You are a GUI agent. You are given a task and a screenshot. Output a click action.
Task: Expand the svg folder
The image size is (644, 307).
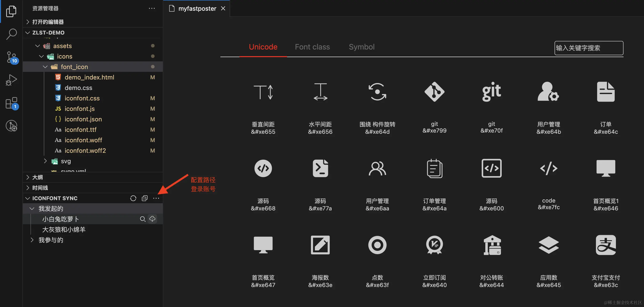click(x=45, y=161)
